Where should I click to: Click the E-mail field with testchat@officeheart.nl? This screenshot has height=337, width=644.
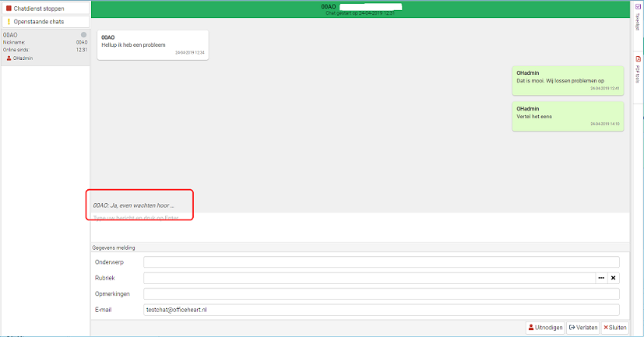pyautogui.click(x=381, y=310)
